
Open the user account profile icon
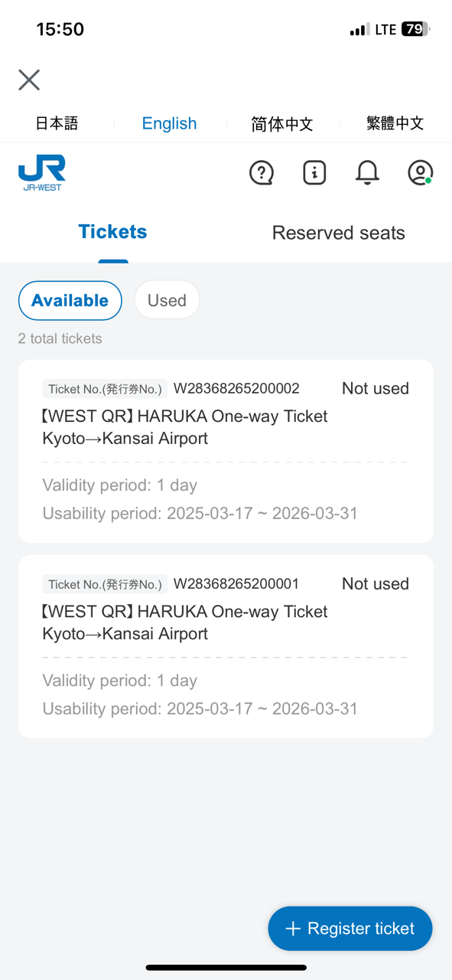point(420,173)
